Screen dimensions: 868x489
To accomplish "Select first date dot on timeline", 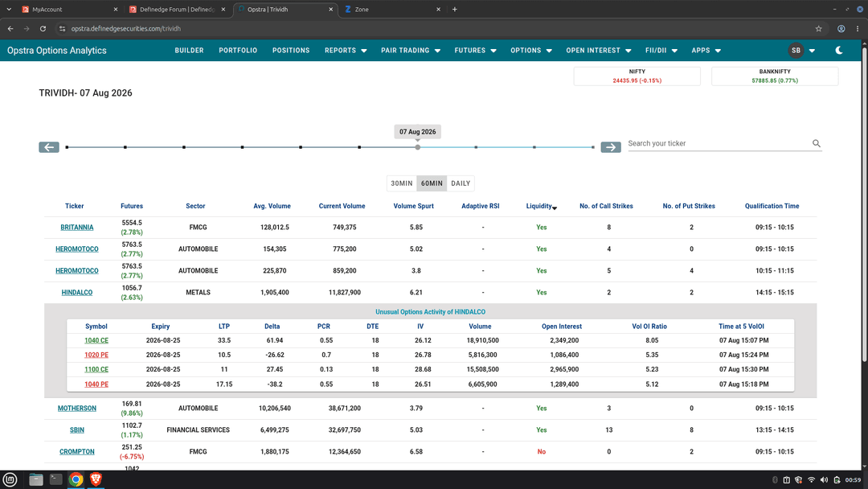I will 67,147.
